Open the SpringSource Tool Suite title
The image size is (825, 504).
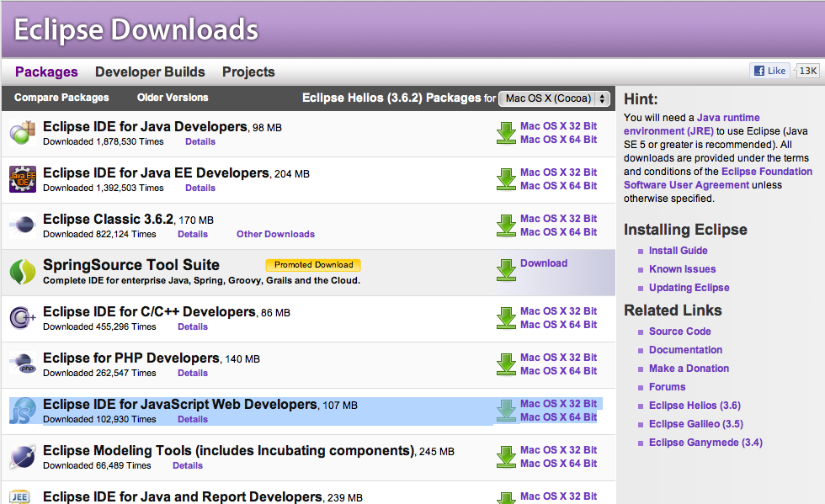131,265
